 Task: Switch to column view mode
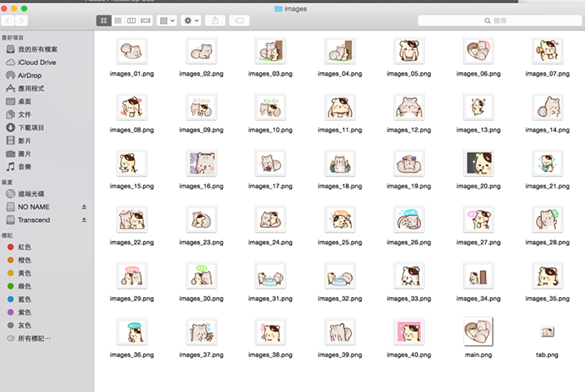coord(132,20)
